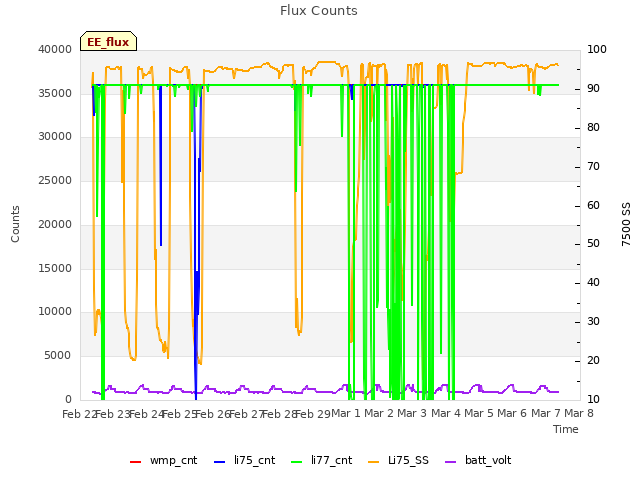The image size is (640, 480).
Task: Click the Mar 3 x-axis date label
Action: click(412, 414)
